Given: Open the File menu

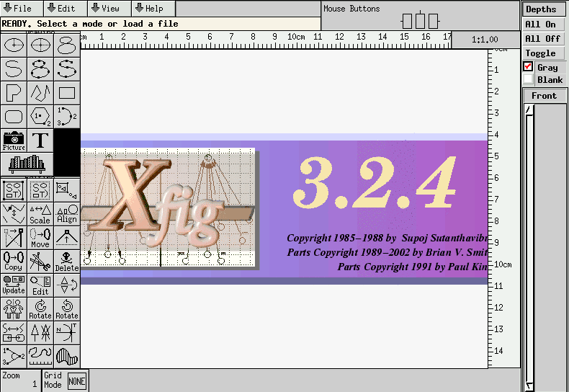Looking at the screenshot, I should 22,9.
